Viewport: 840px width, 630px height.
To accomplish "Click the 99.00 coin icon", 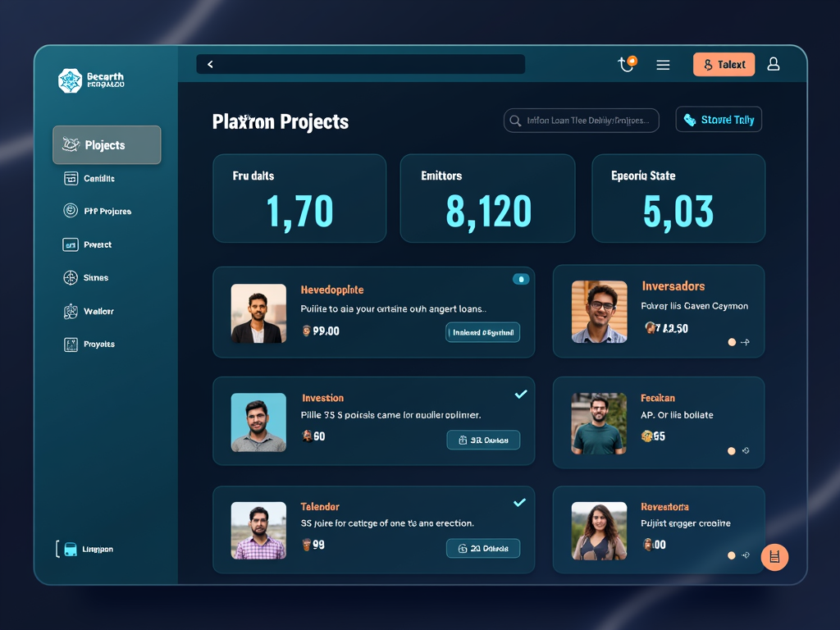I will click(x=307, y=331).
